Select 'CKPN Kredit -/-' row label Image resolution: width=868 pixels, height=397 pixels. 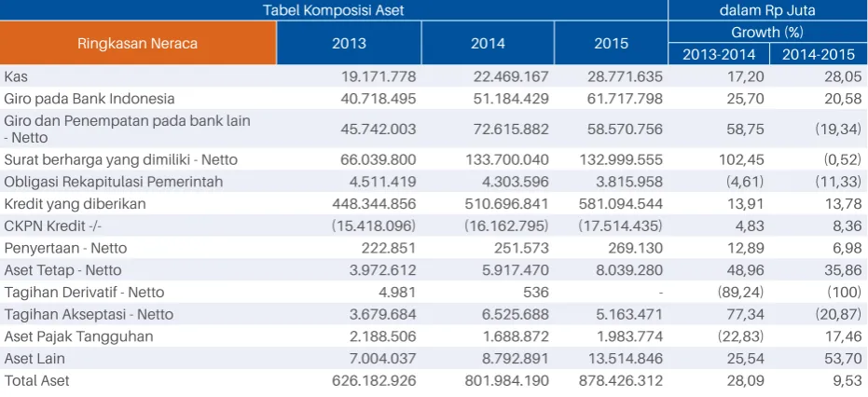pyautogui.click(x=52, y=226)
